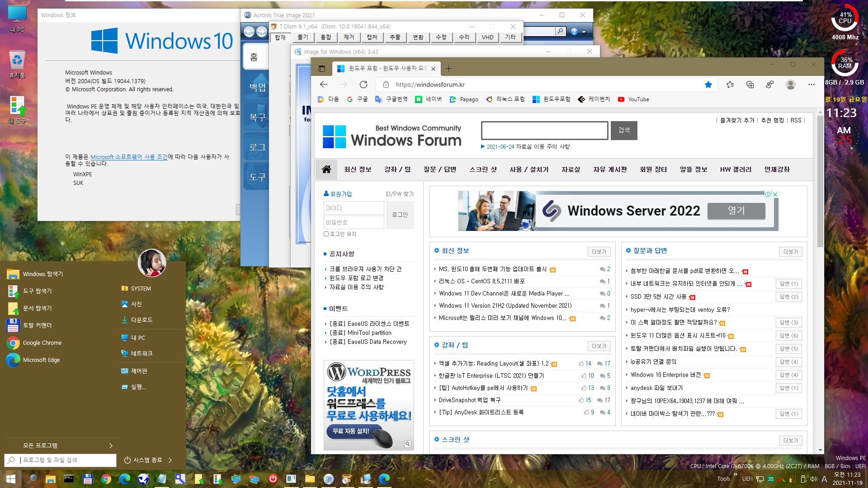Image resolution: width=868 pixels, height=488 pixels.
Task: Open the 케이벤치 bookmark
Action: tap(594, 99)
